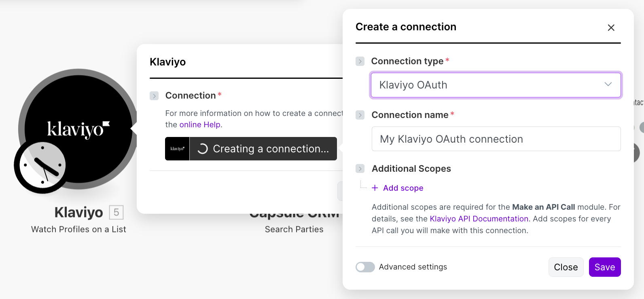Screen dimensions: 644x299
Task: Click the Watch Profiles on a List label
Action: tap(78, 229)
